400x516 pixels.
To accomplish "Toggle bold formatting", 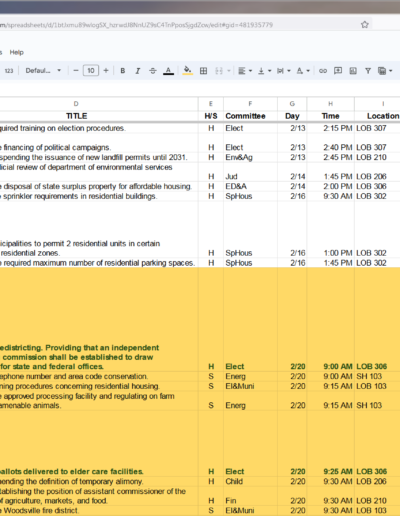I will [x=123, y=71].
